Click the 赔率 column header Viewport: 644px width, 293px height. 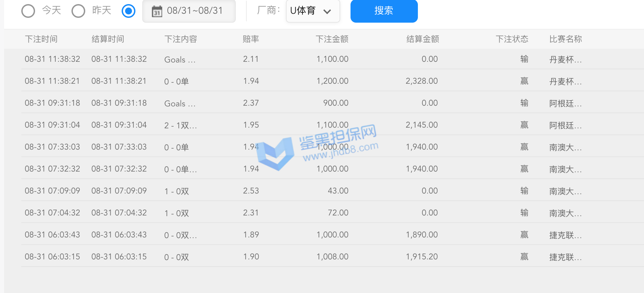coord(251,39)
